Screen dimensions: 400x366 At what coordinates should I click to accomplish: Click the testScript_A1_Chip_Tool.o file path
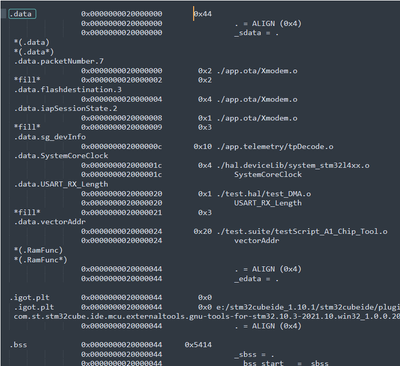click(302, 231)
